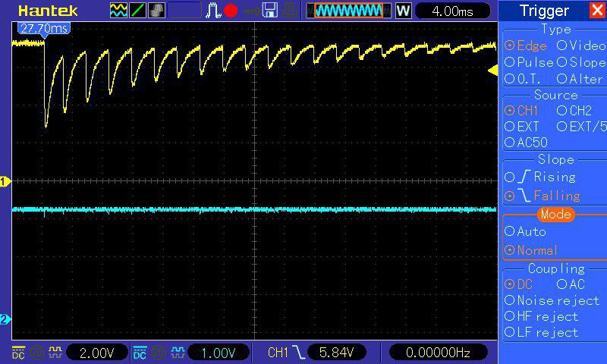Click the green diagonal line icon
The image size is (607, 364).
[x=137, y=11]
